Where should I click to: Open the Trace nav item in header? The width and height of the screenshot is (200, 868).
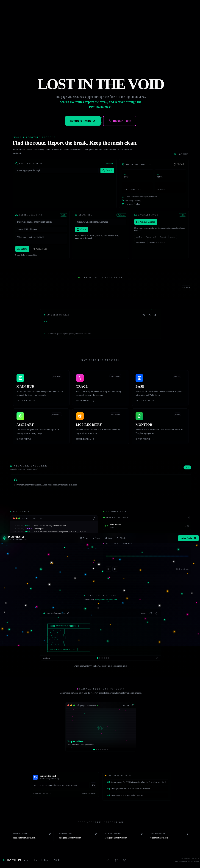tap(96, 538)
